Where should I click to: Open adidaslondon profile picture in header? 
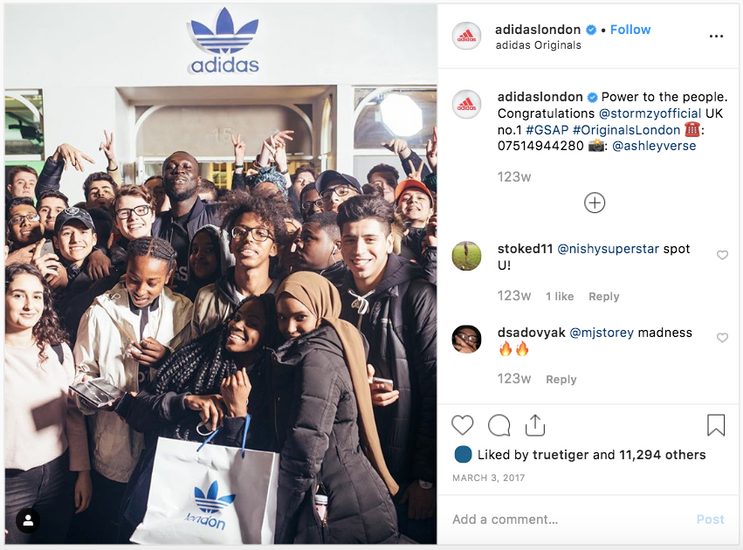pyautogui.click(x=466, y=36)
